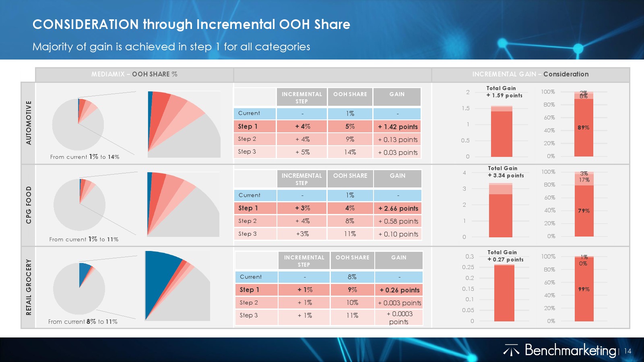The image size is (644, 362).
Task: Select the '+ 2.66 points' CPG Food cell
Action: (398, 208)
